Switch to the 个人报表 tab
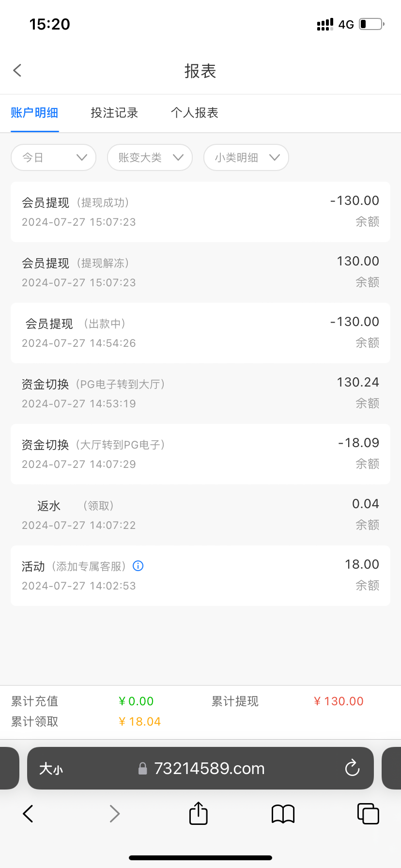401x868 pixels. (195, 113)
